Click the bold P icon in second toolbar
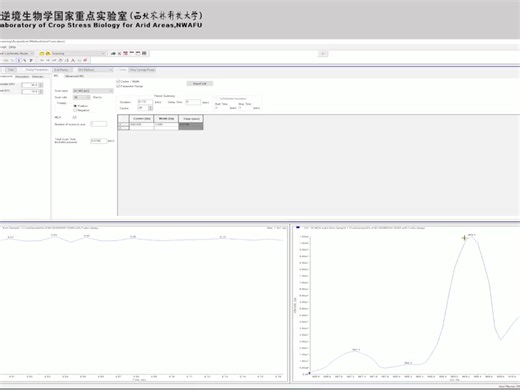The image size is (520, 390). coord(31,60)
